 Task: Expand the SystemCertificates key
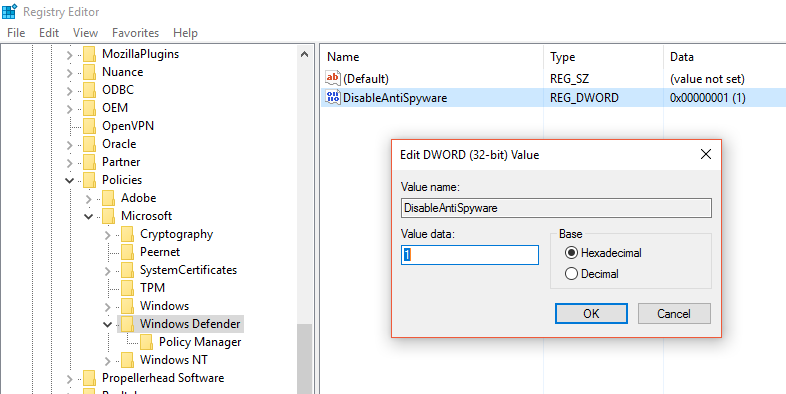(x=108, y=271)
